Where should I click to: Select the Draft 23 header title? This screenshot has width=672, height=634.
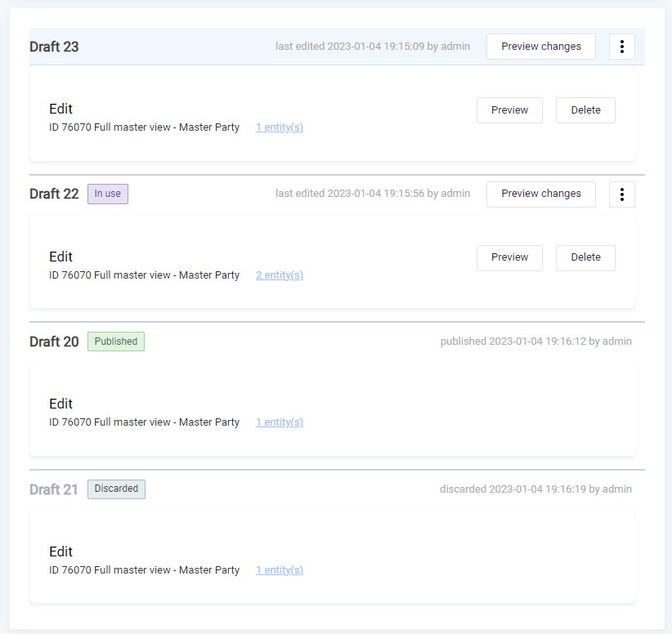(x=54, y=47)
